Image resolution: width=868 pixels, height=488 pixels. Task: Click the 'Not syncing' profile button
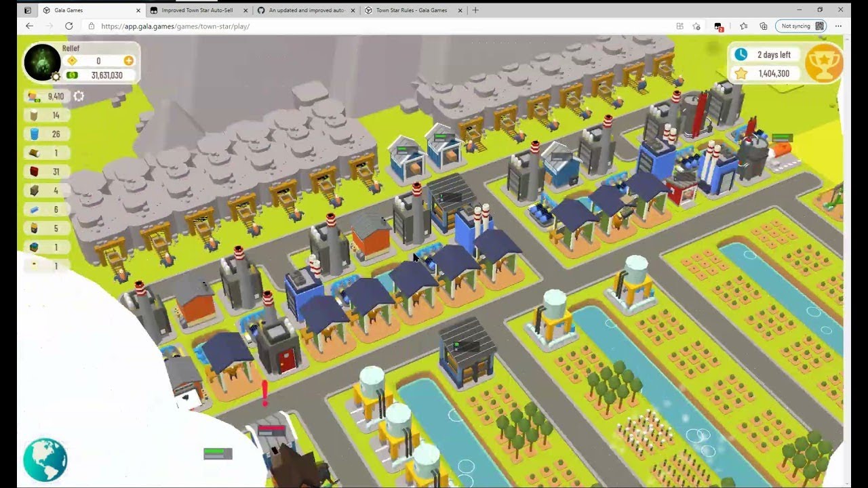(802, 26)
